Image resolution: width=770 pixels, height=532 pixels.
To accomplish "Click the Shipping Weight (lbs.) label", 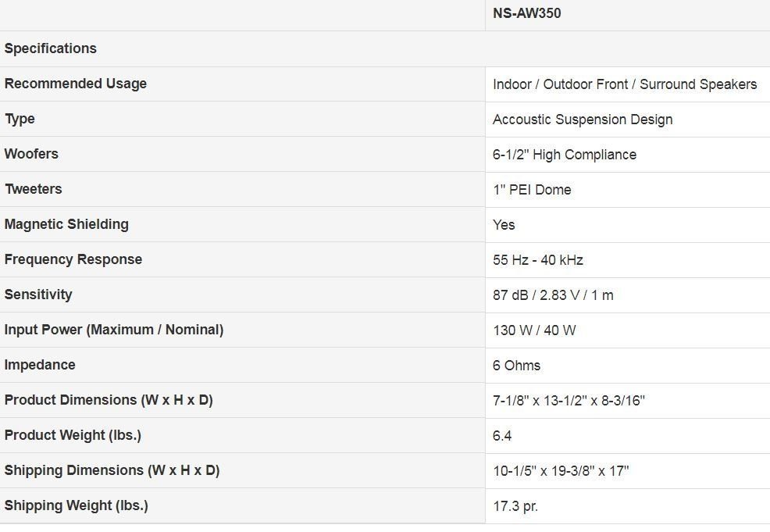I will coord(76,505).
